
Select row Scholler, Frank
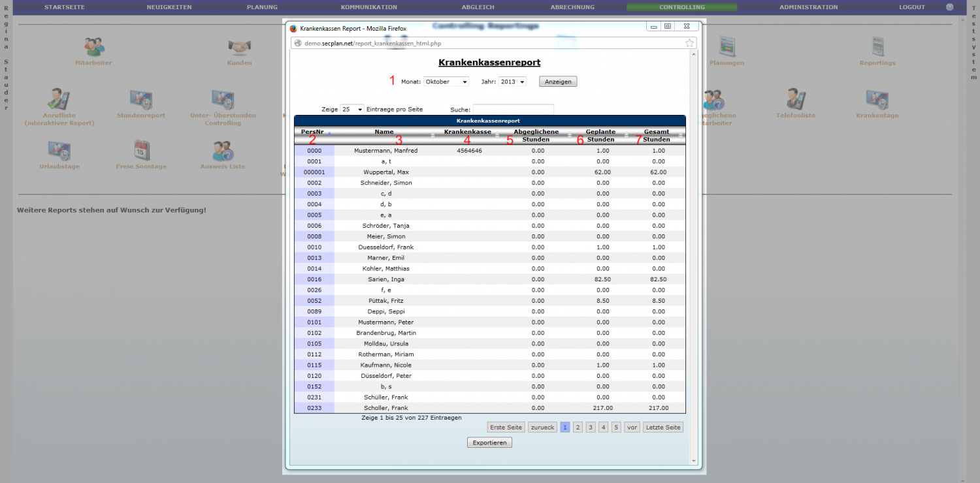(490, 408)
